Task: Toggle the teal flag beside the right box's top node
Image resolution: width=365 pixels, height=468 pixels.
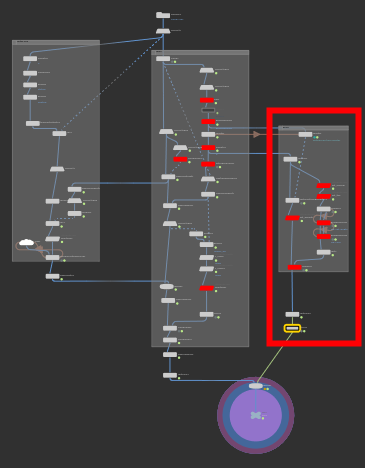Action: click(x=314, y=137)
